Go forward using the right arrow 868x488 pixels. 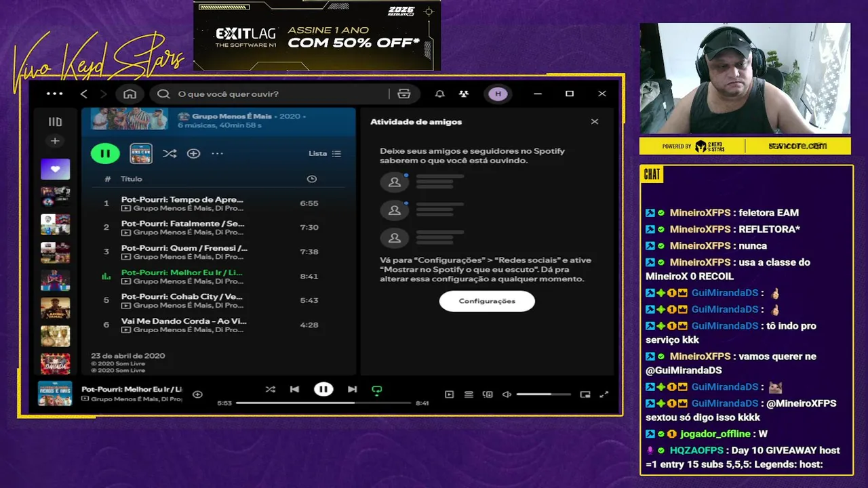click(x=103, y=94)
